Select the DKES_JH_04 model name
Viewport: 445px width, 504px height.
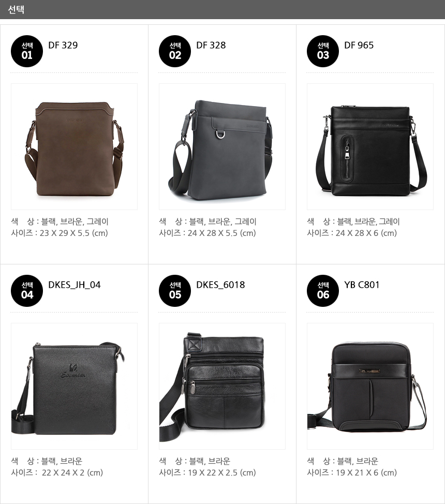[75, 285]
